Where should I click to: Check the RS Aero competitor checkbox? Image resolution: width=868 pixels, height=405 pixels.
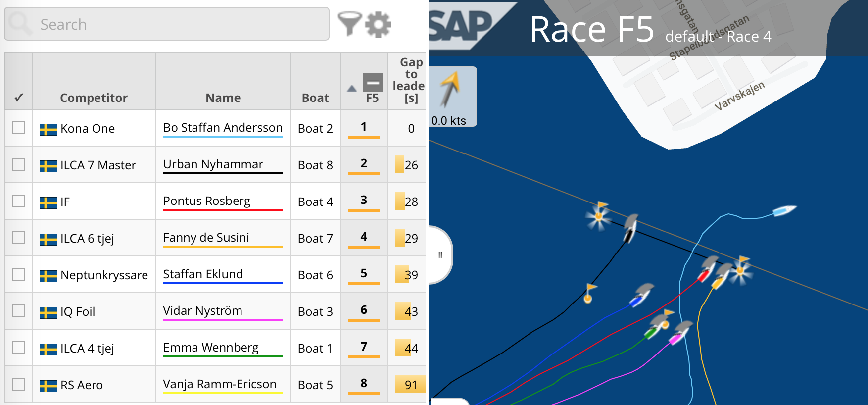point(18,384)
